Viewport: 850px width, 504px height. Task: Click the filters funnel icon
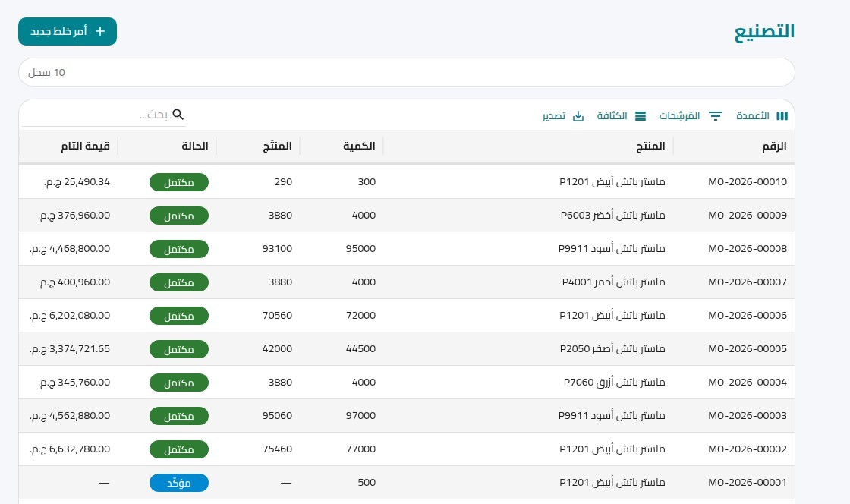pyautogui.click(x=716, y=116)
